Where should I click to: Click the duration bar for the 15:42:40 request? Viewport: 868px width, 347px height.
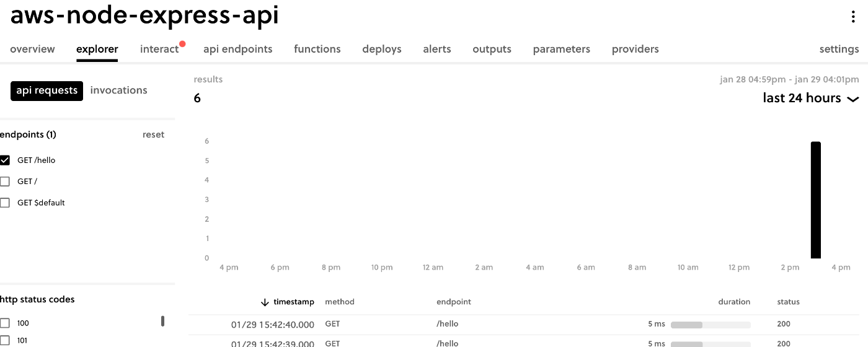pyautogui.click(x=711, y=325)
